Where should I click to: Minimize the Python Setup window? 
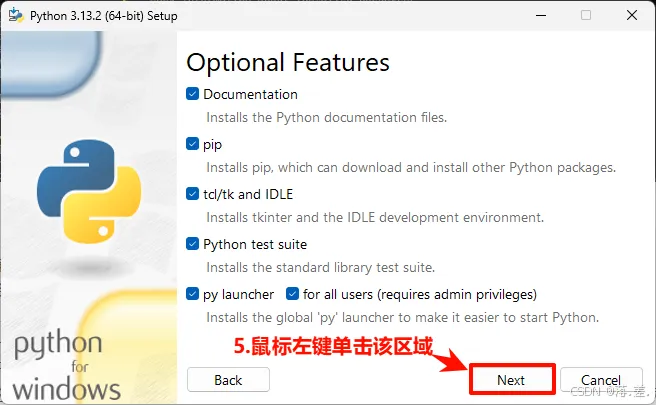pyautogui.click(x=540, y=15)
